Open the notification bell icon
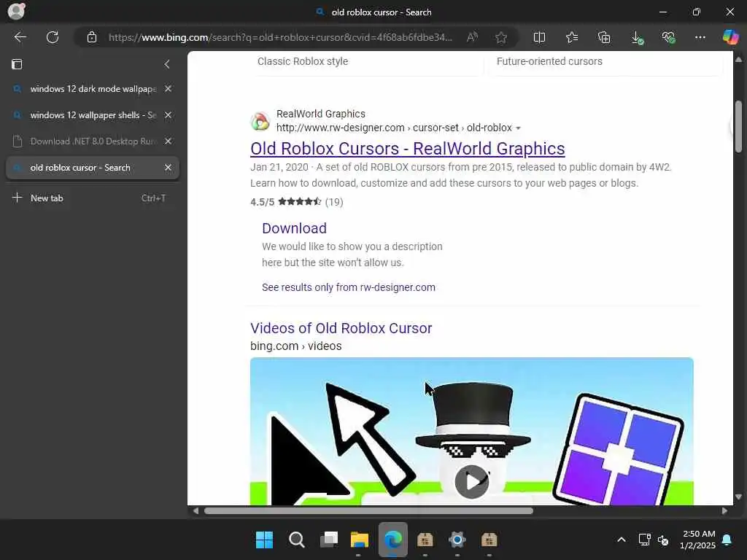This screenshot has height=560, width=747. tap(727, 540)
